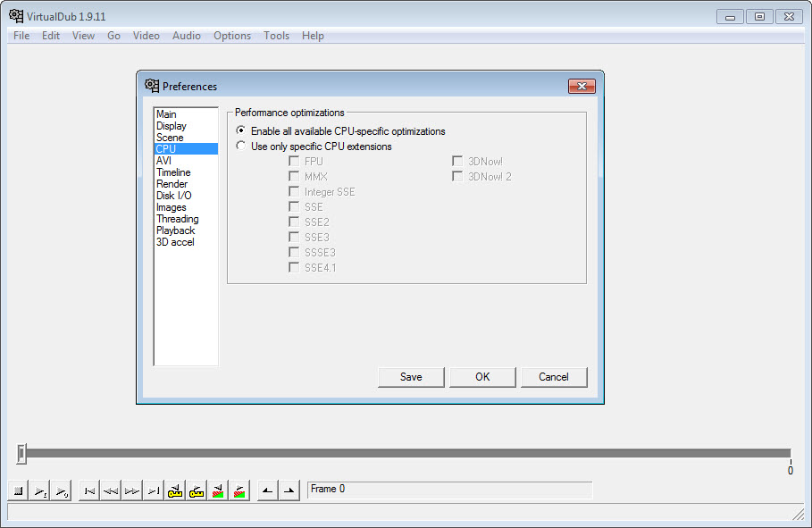812x528 pixels.
Task: Start input preview playback
Action: point(40,490)
